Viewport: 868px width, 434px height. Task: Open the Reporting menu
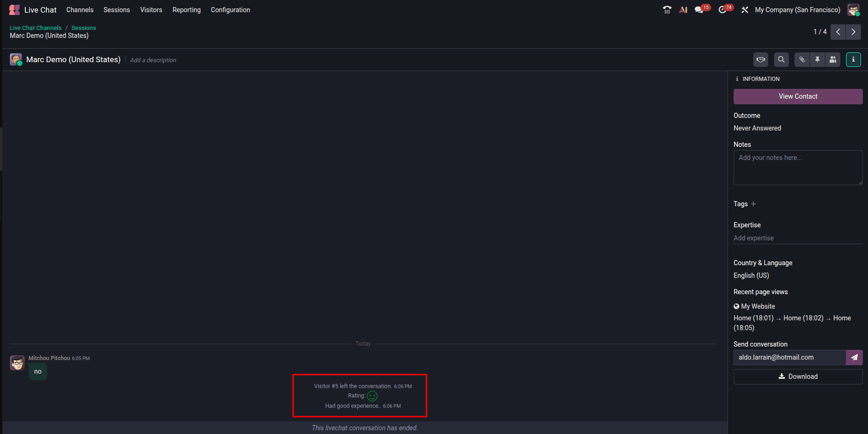[186, 10]
